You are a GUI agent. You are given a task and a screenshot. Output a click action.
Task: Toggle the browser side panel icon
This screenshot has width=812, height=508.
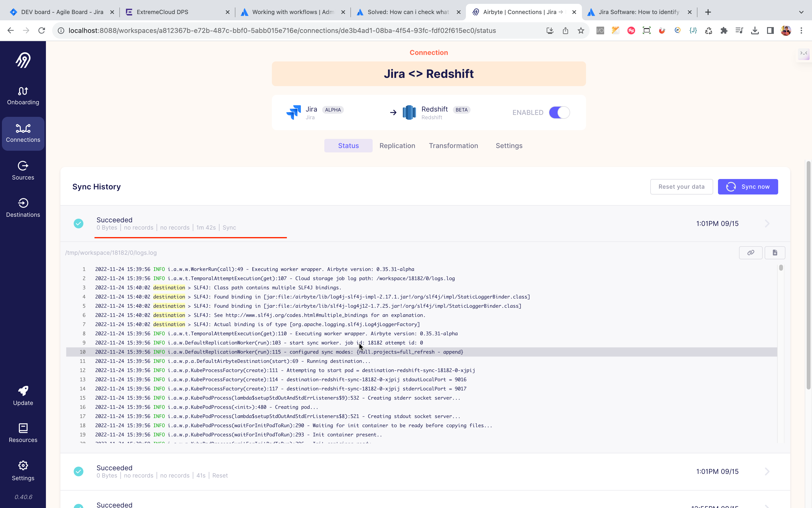[770, 30]
